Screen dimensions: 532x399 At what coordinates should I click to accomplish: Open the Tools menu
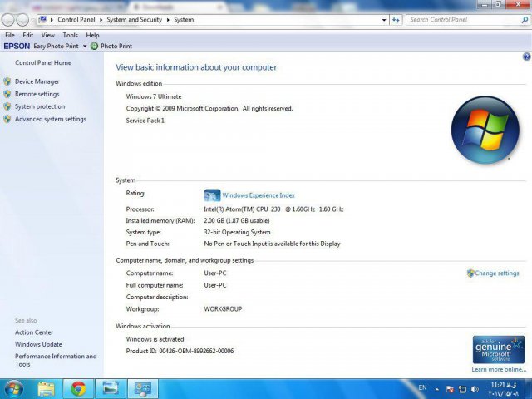click(x=71, y=36)
